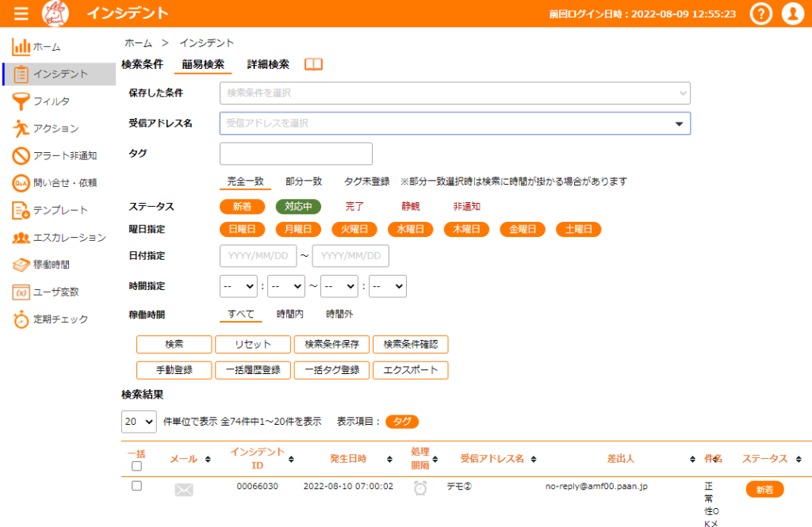Click the 手動登録 button
Image resolution: width=812 pixels, height=527 pixels.
click(174, 370)
